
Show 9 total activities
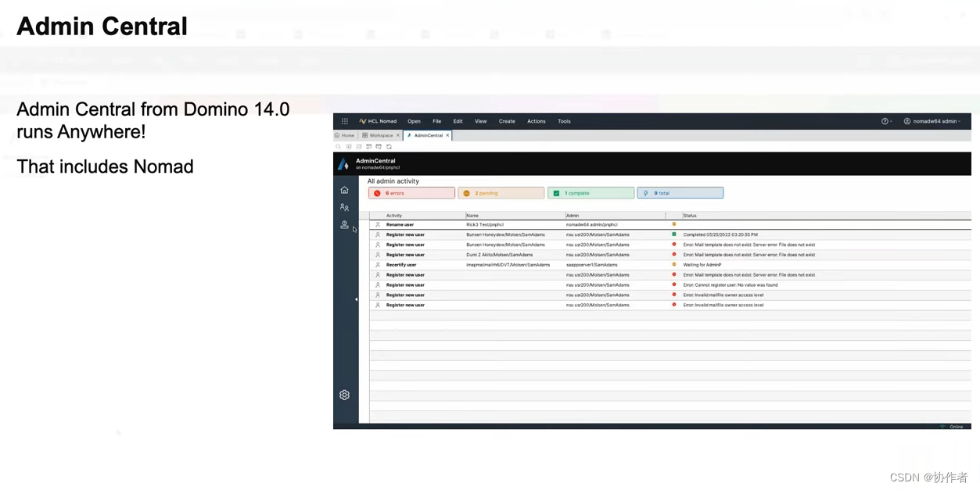680,193
